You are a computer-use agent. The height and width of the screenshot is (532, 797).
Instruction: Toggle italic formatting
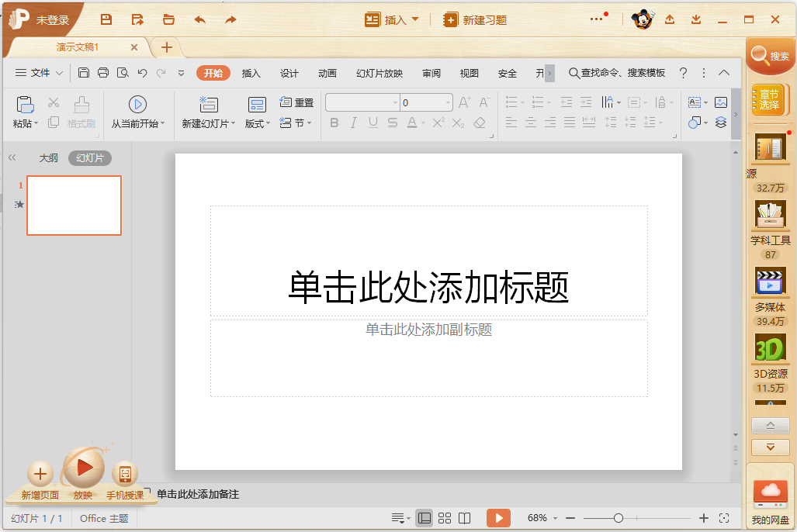pyautogui.click(x=353, y=123)
